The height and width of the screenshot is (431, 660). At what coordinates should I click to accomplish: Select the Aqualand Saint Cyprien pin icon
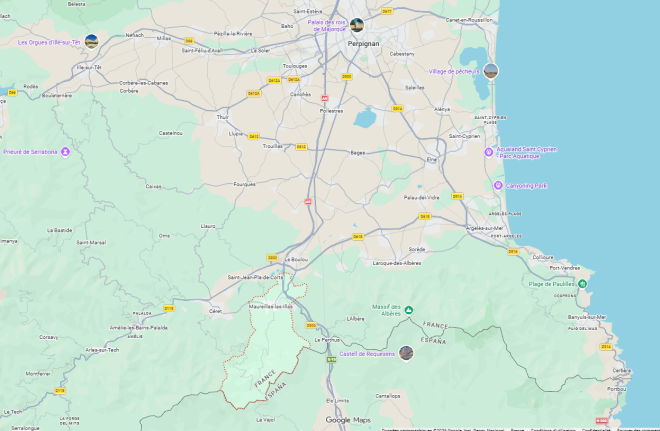pyautogui.click(x=489, y=152)
